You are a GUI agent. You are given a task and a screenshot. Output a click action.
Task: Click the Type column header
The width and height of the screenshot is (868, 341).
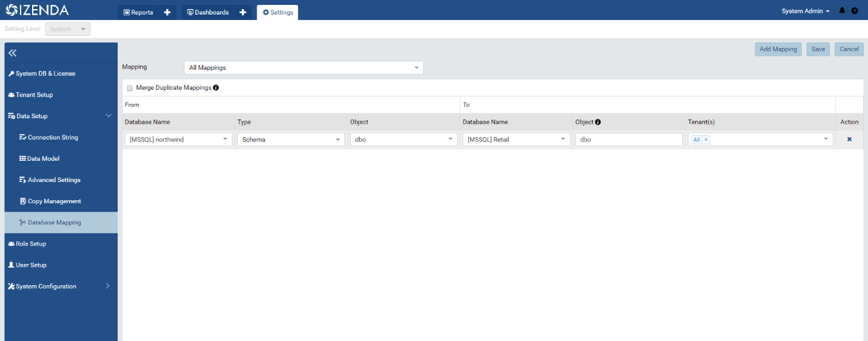(x=244, y=122)
